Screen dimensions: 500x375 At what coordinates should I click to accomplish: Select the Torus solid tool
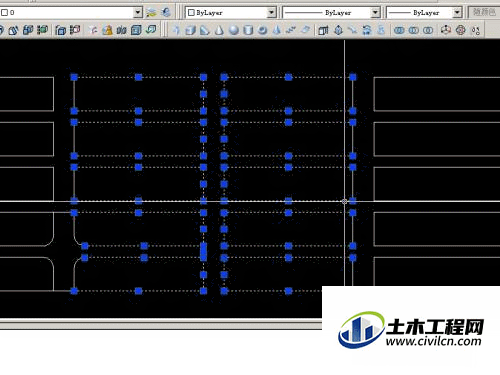[263, 30]
